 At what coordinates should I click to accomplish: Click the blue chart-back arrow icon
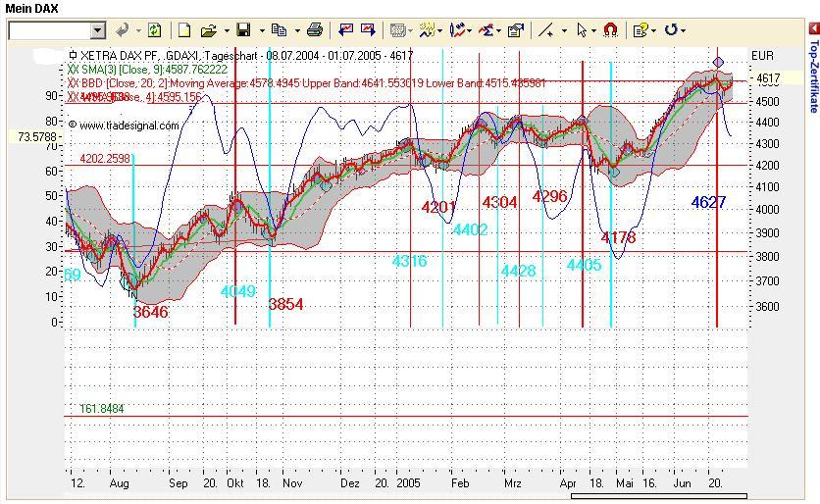[345, 30]
